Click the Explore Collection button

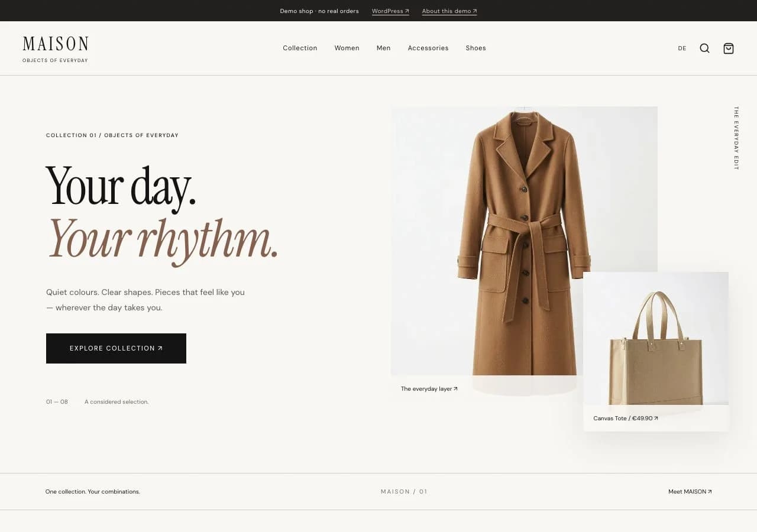[x=116, y=348]
